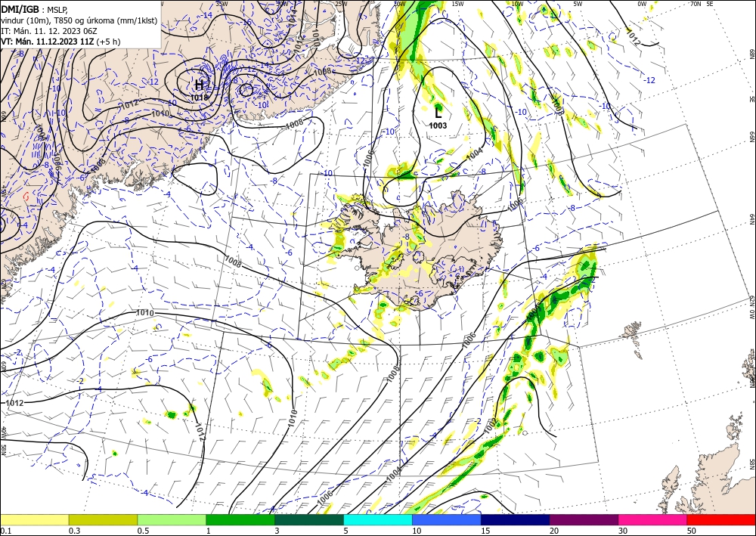
Task: Click the '0.1' legend scale value
Action: (x=5, y=531)
